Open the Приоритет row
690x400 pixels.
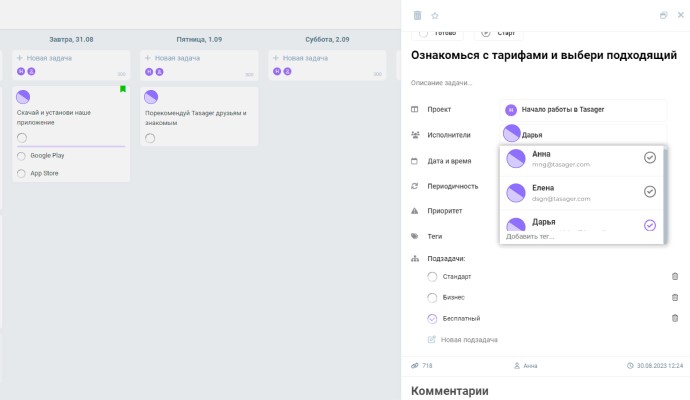coord(445,211)
